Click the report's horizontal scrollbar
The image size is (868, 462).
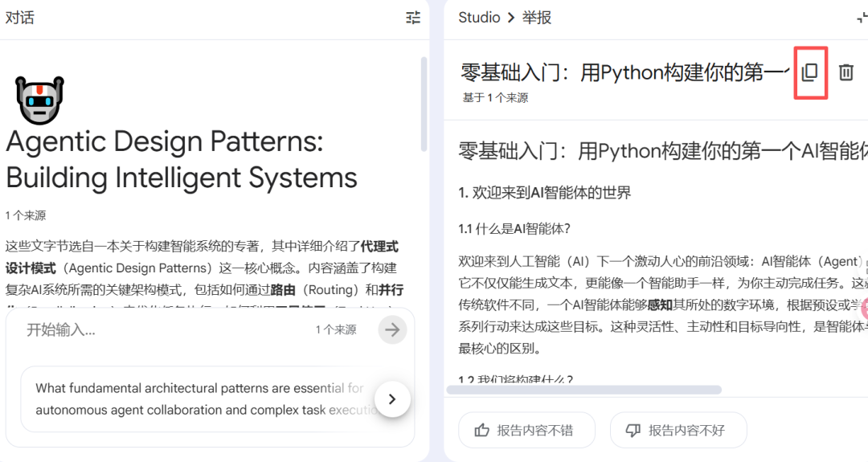click(x=583, y=390)
